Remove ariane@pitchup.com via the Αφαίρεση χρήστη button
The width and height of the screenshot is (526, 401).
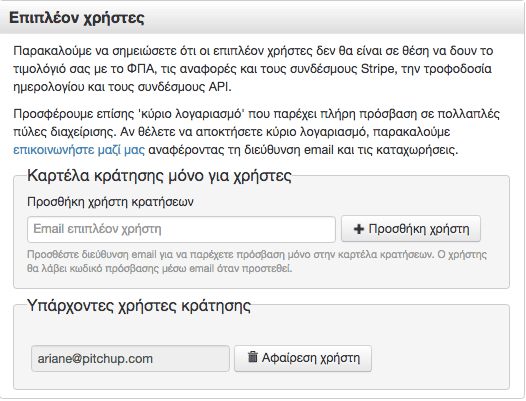303,358
